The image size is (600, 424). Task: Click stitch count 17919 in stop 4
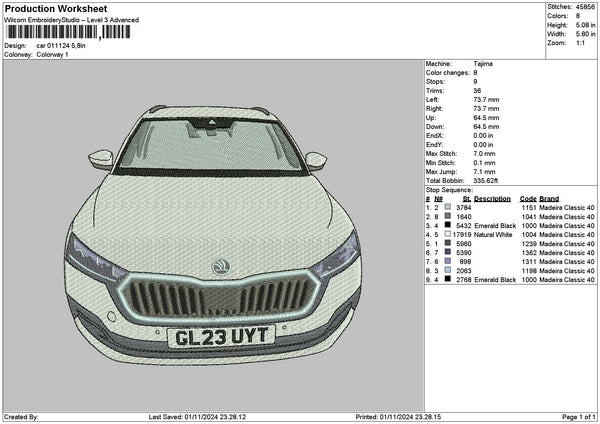coord(462,235)
